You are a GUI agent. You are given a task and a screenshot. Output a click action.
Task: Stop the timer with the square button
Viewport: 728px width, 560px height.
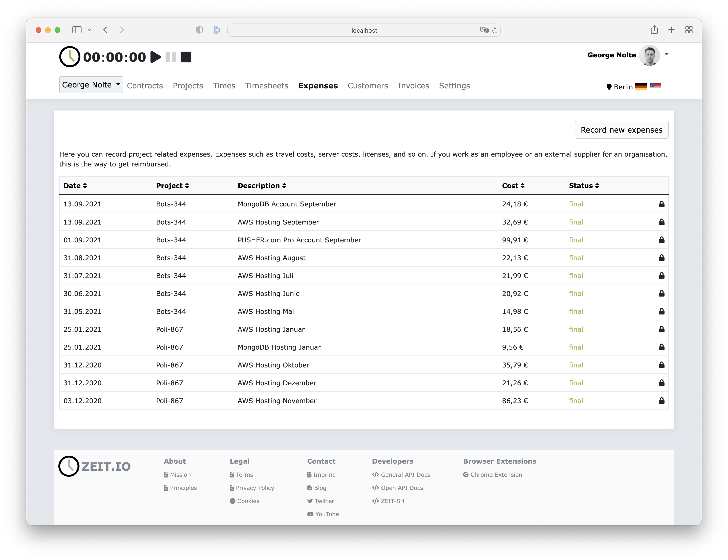pos(186,57)
